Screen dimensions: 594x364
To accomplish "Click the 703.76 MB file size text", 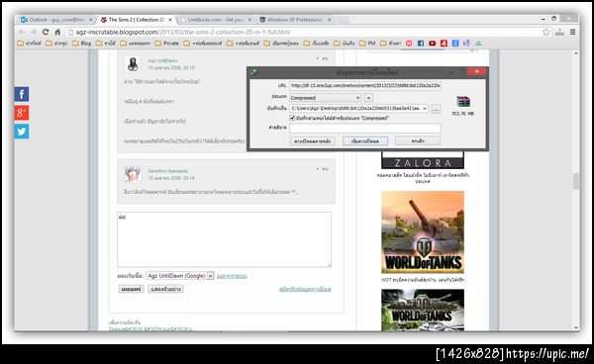I will (462, 114).
